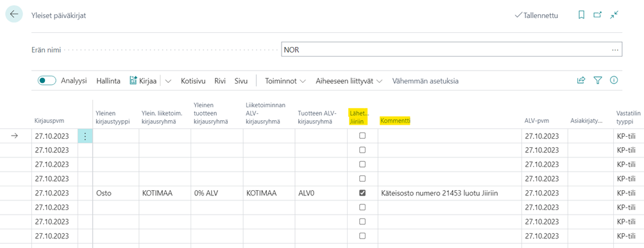Select the Kotisivu tab
Screen dimensions: 644x248
193,81
